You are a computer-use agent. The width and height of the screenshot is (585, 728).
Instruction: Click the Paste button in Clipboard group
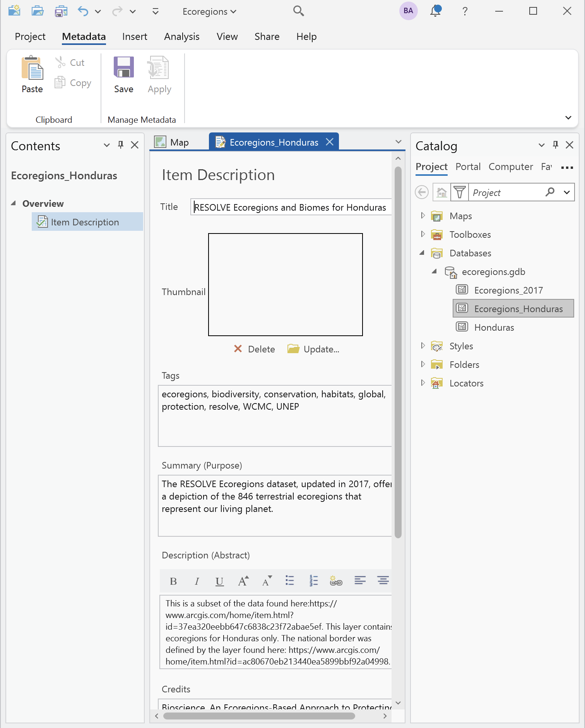pyautogui.click(x=32, y=75)
